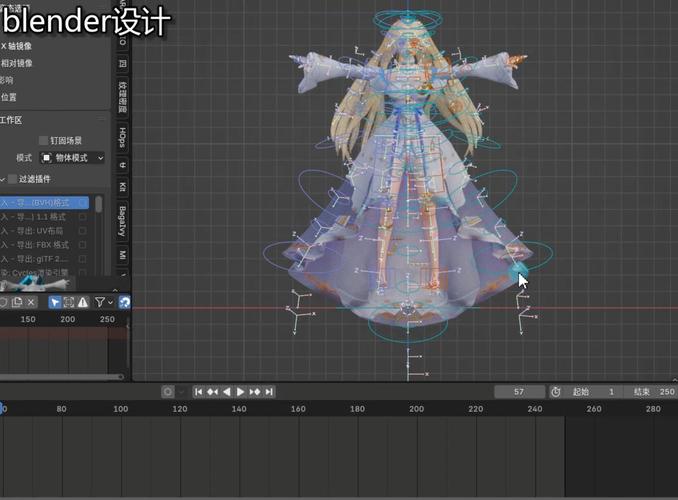Click the 工作区 panel grip handle
Image resolution: width=678 pixels, height=500 pixels.
102,118
